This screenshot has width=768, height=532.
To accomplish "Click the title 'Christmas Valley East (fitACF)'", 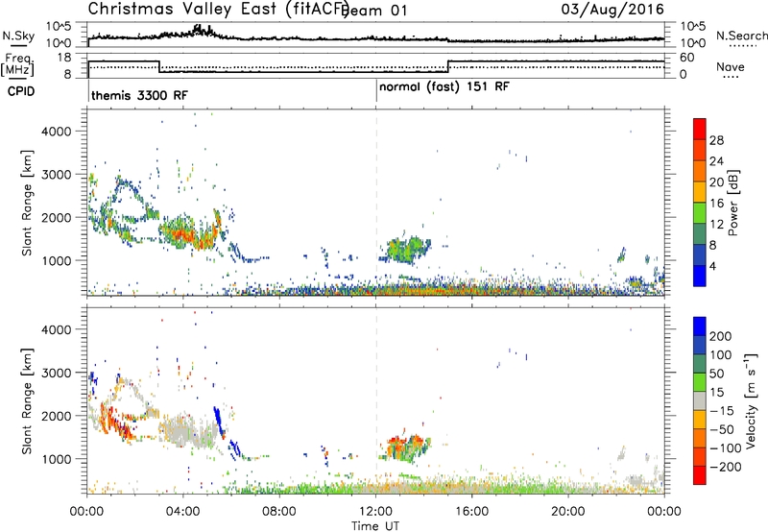I will point(219,9).
